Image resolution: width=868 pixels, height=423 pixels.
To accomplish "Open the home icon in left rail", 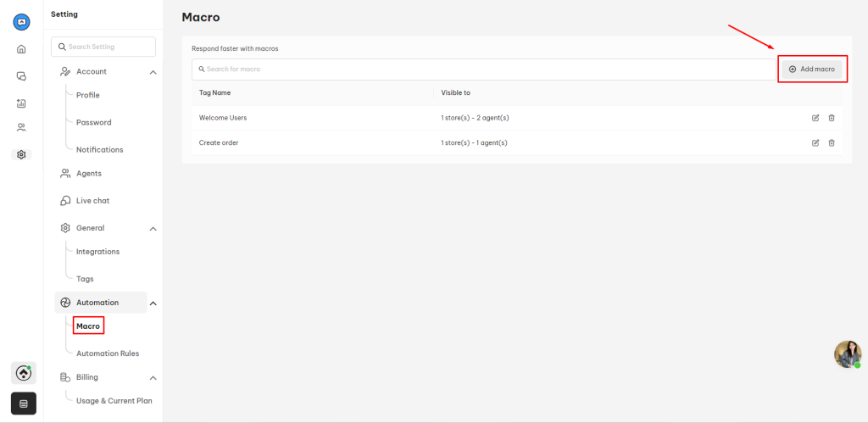I will tap(21, 49).
